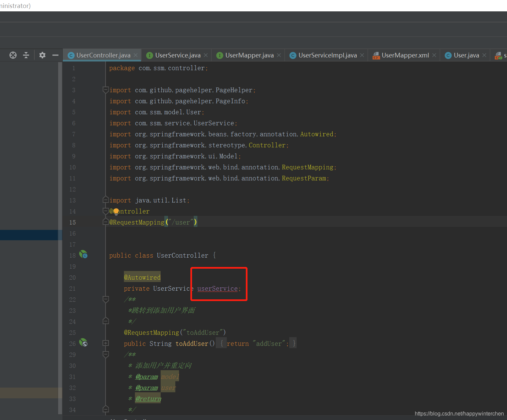Click the locate/scroll-from-source crosshair icon
Screen dimensions: 507x420
(13, 55)
